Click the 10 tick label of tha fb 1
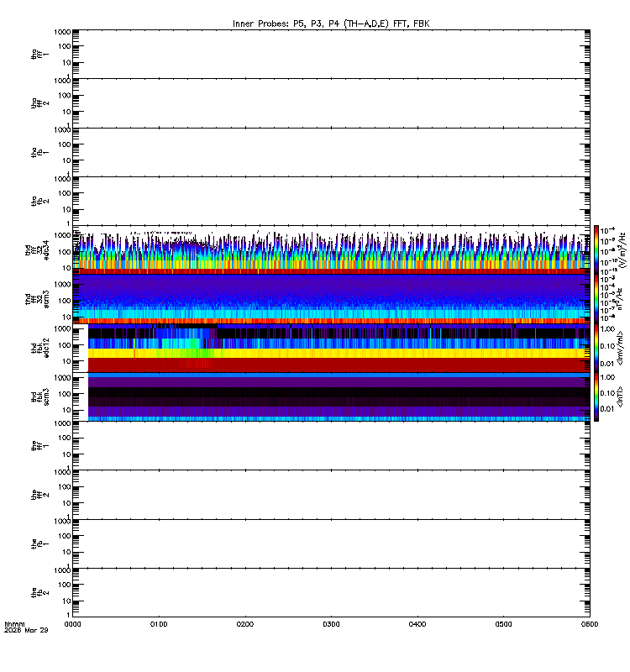The image size is (630, 672). [66, 160]
